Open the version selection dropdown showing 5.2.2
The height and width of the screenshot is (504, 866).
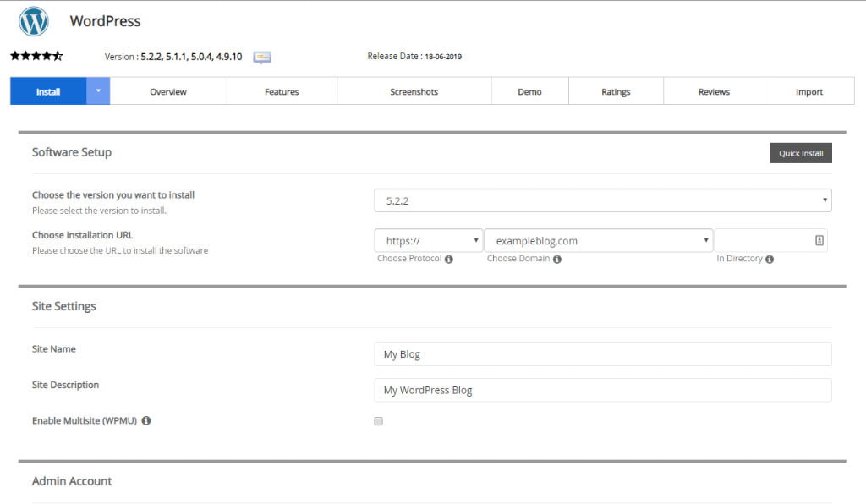[602, 200]
